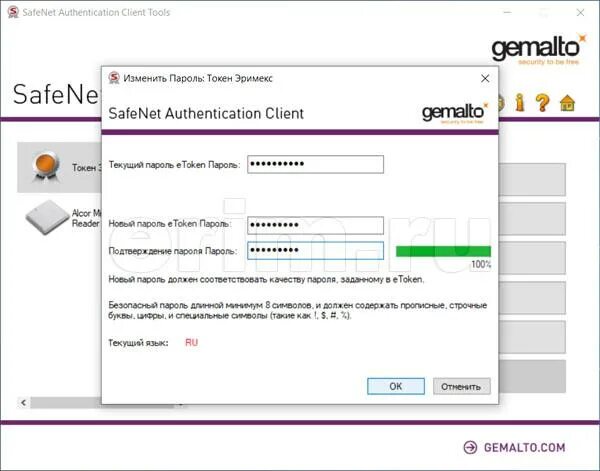Click the gemalto logo in the dialog header
The width and height of the screenshot is (600, 471).
click(455, 112)
